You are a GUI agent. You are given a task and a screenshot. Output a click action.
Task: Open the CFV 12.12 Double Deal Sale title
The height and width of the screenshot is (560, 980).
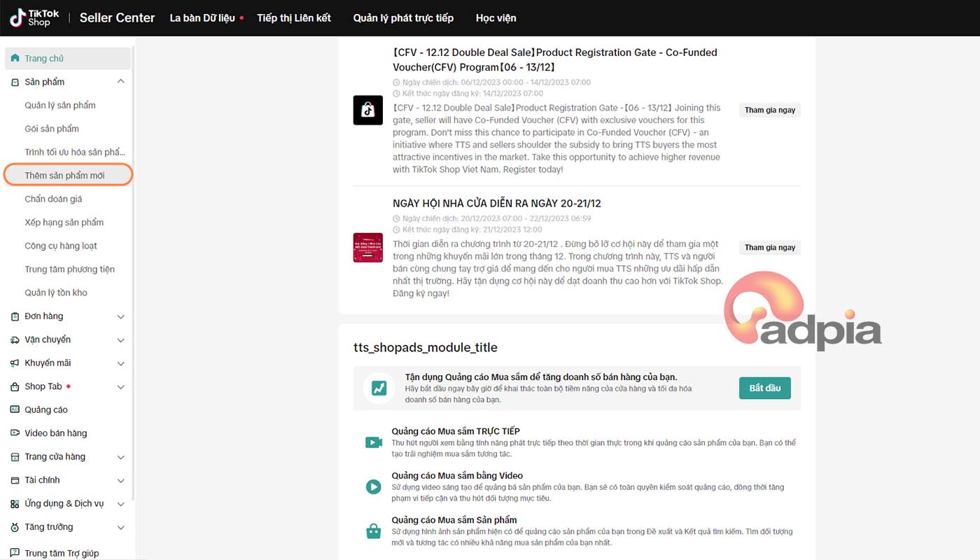[555, 59]
